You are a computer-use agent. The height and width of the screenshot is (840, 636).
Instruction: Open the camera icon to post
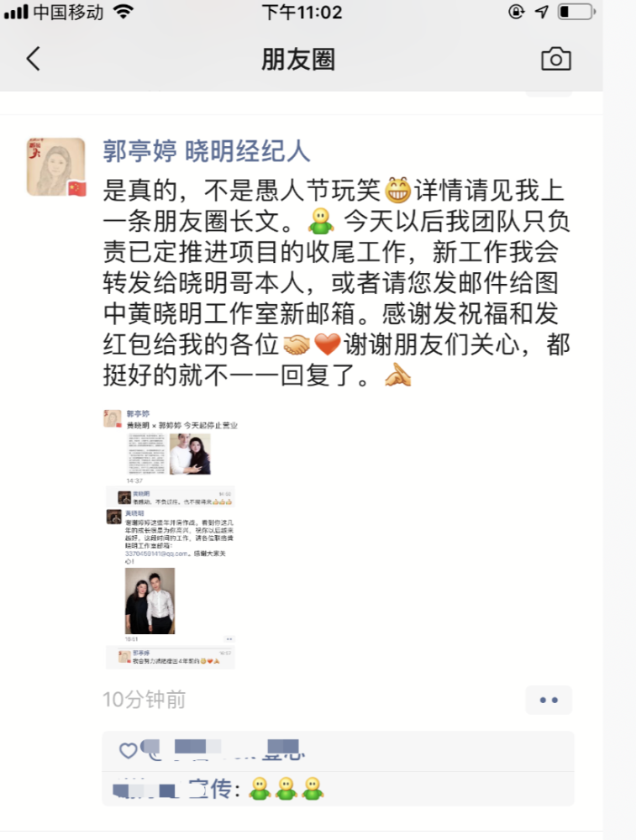(x=555, y=59)
